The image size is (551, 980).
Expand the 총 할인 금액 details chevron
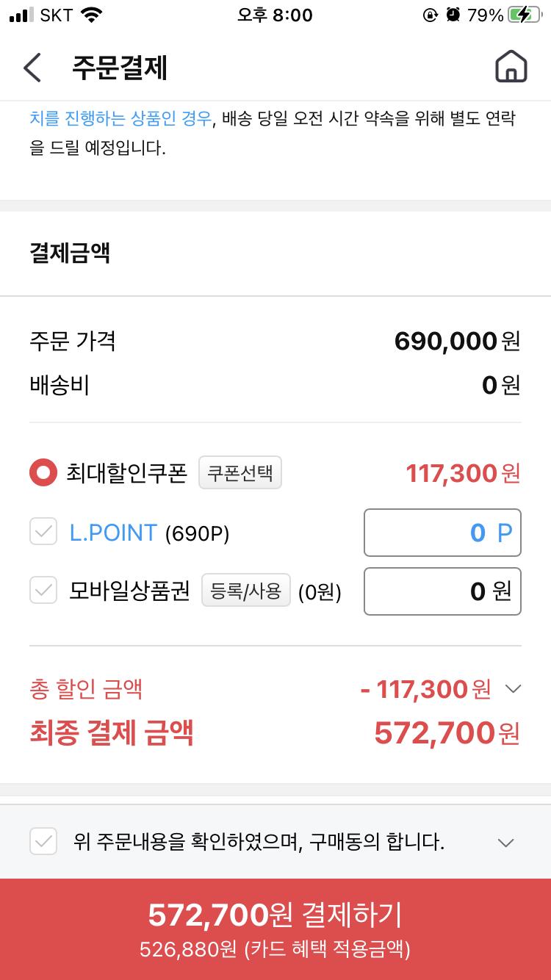click(x=514, y=689)
